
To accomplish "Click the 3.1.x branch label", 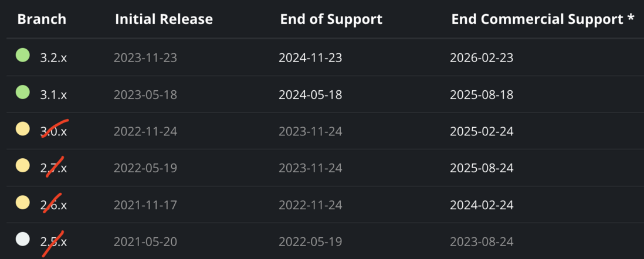I will 53,95.
